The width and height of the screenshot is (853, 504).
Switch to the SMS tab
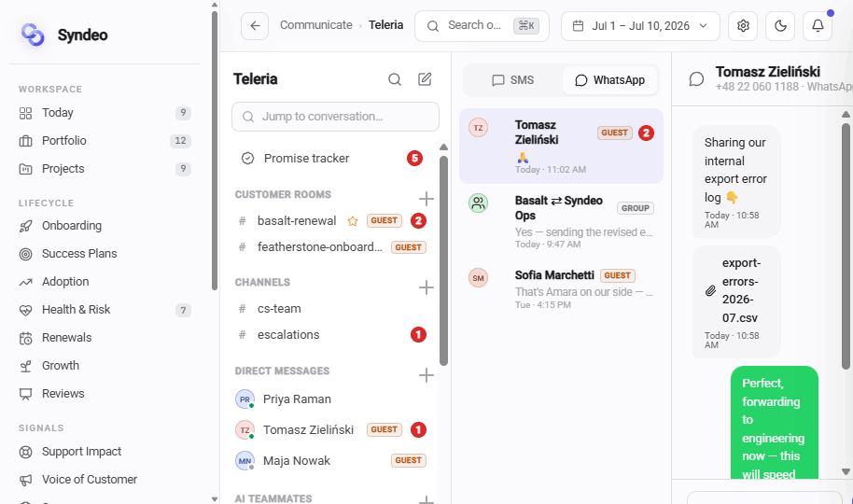[x=513, y=80]
